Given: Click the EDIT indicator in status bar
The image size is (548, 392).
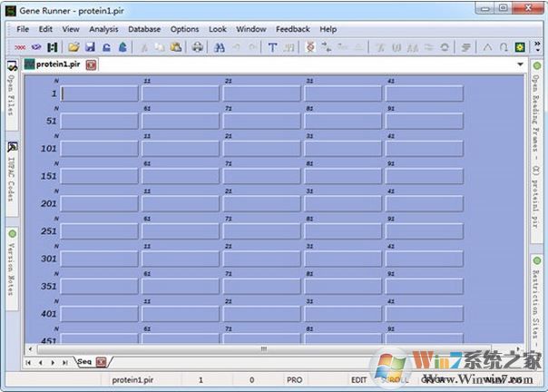Looking at the screenshot, I should coord(358,380).
